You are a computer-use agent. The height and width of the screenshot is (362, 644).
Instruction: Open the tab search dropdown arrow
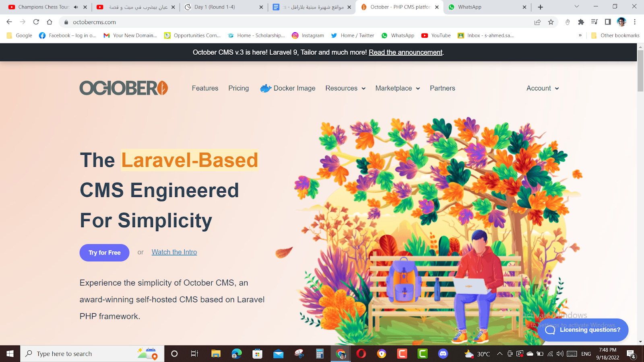click(576, 7)
